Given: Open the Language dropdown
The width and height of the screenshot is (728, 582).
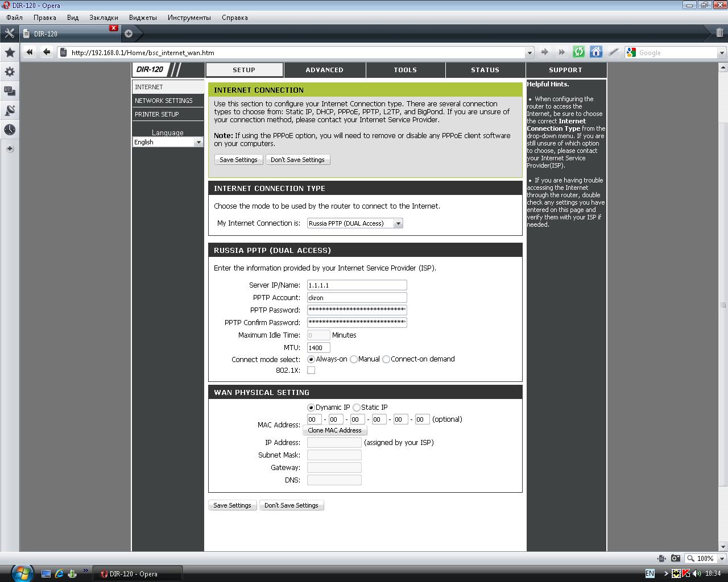Looking at the screenshot, I should pyautogui.click(x=168, y=142).
